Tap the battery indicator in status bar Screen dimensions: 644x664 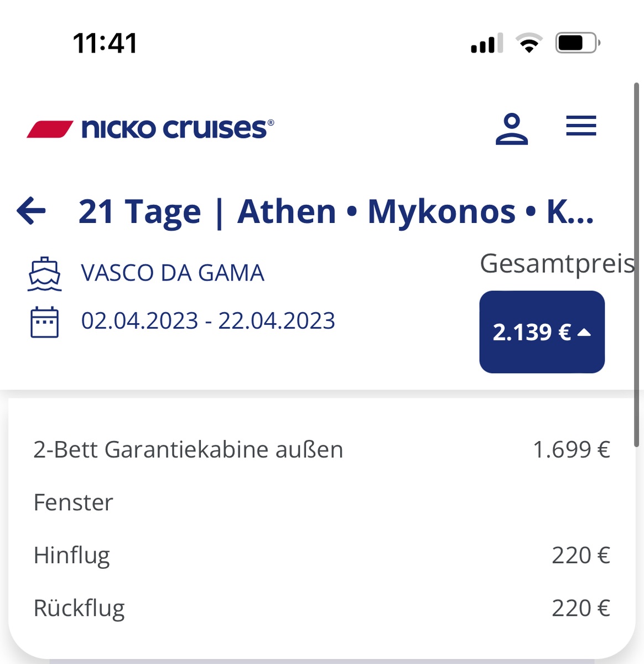[x=578, y=43]
